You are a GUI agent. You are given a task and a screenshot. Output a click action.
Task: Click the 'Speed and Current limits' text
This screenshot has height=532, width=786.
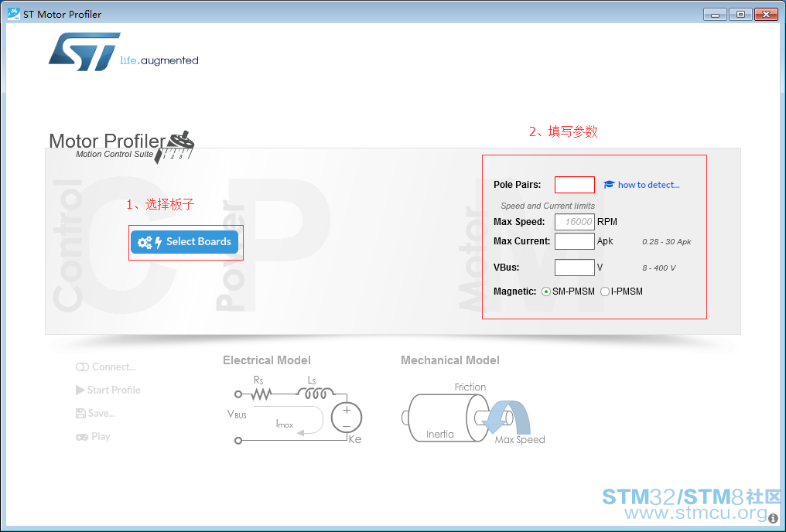coord(548,206)
